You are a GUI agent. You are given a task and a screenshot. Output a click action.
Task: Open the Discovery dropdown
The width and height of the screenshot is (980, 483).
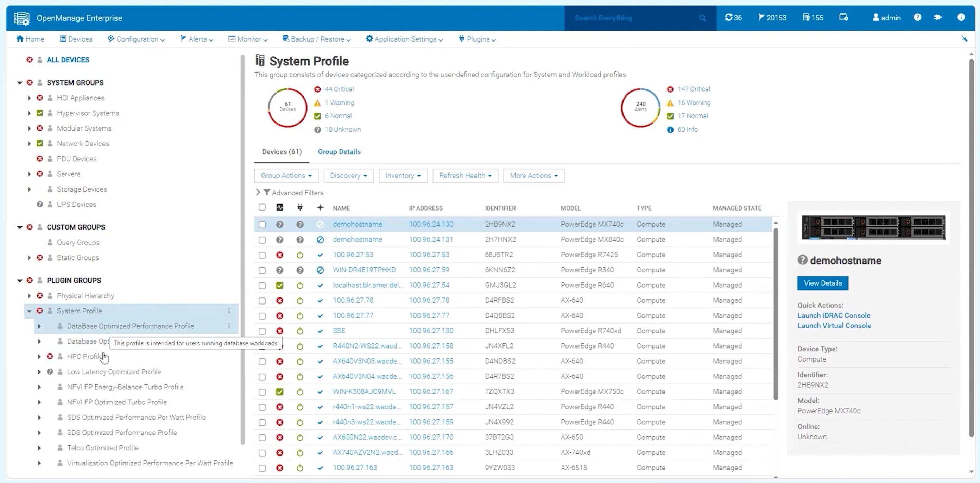[x=348, y=175]
